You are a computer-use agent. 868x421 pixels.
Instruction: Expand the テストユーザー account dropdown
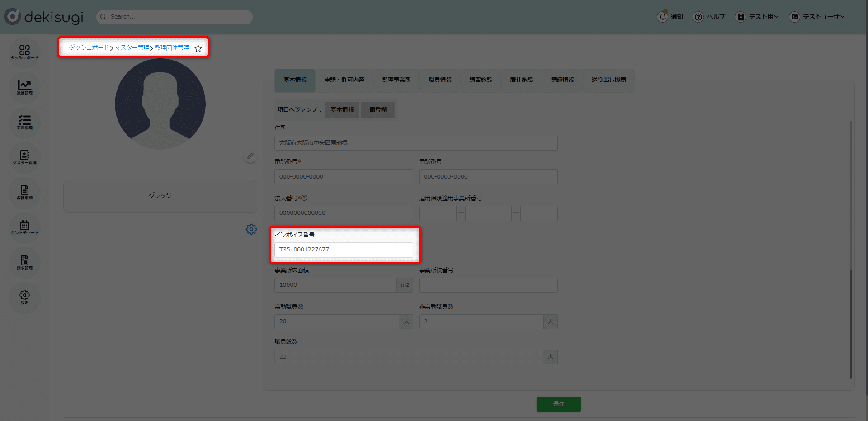[x=817, y=17]
